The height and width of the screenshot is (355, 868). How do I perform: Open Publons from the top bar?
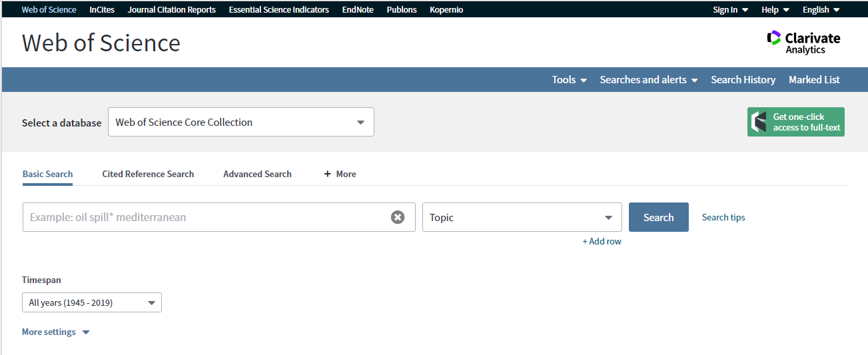(402, 9)
